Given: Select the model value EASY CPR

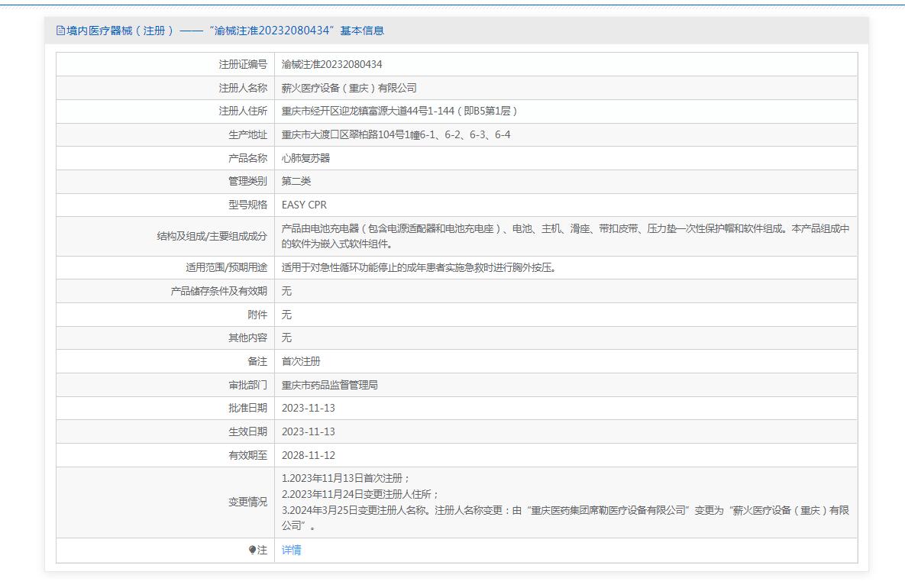Looking at the screenshot, I should [304, 205].
